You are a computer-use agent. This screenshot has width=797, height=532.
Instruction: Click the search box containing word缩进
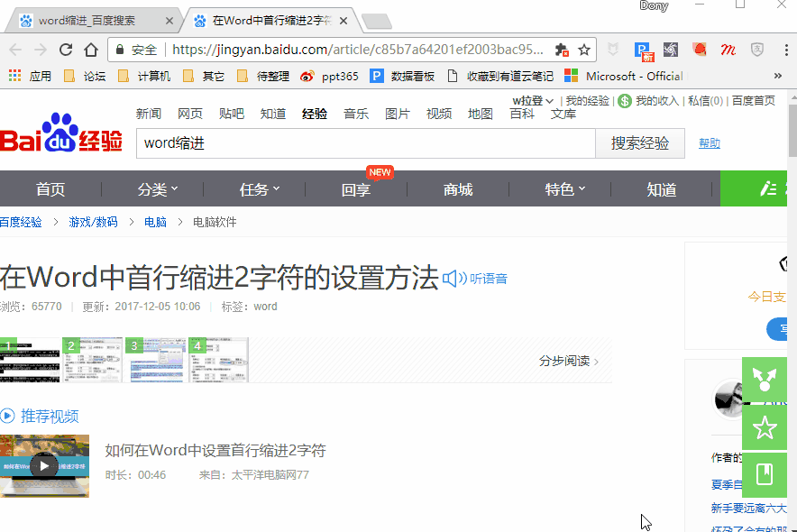[x=365, y=143]
